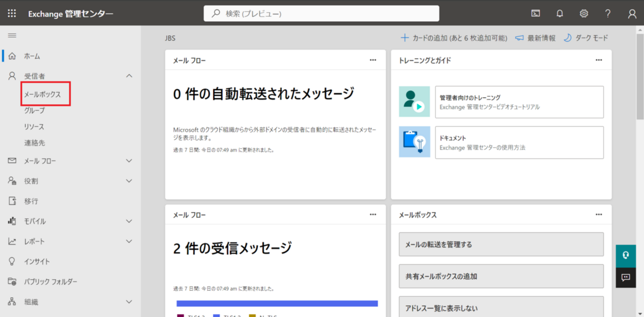Open more options for the メール フロー card
Viewport: 644px width, 317px height.
click(x=373, y=60)
